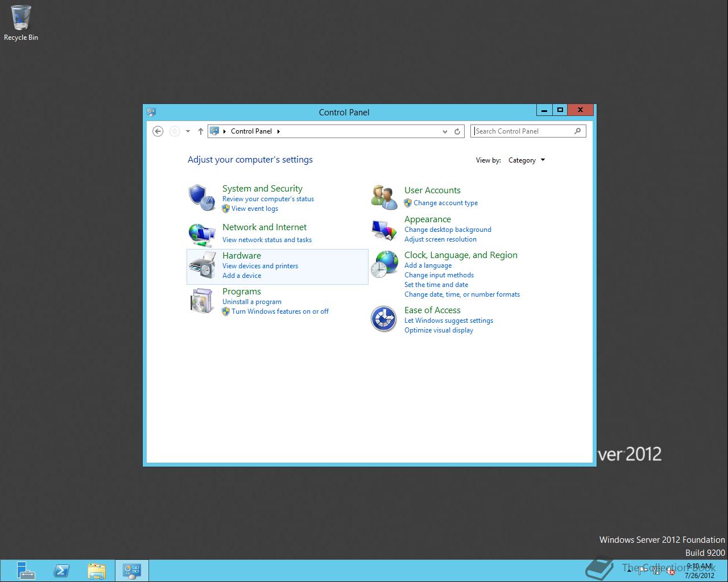This screenshot has height=582, width=728.
Task: Click the search magnifier icon
Action: (x=577, y=131)
